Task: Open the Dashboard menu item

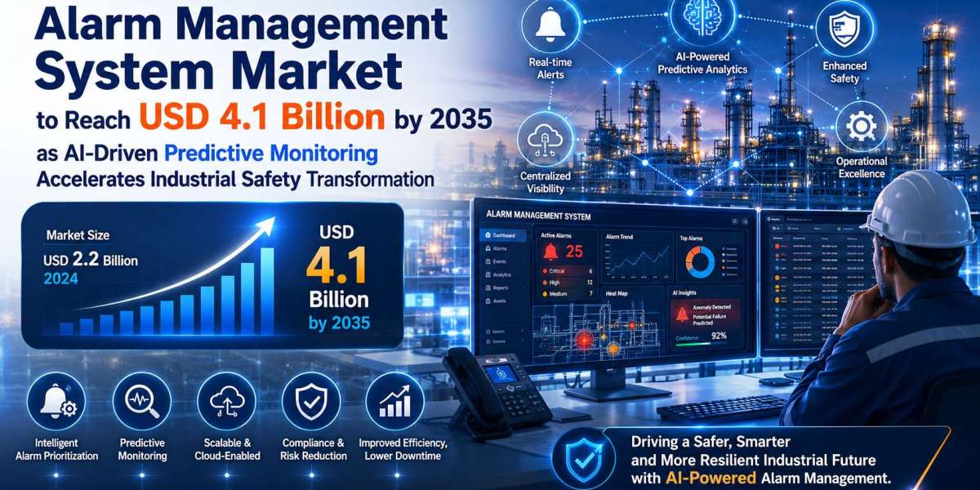Action: [x=505, y=236]
